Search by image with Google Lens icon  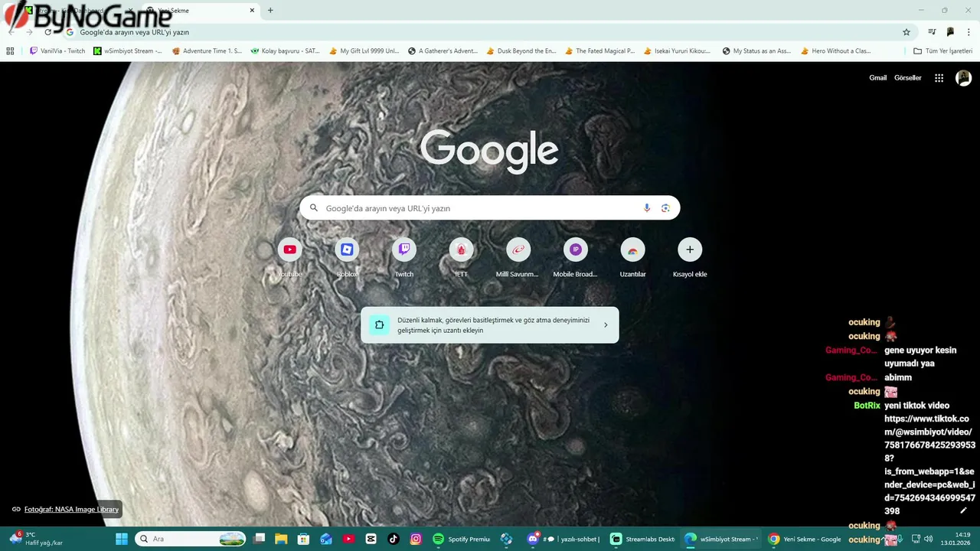(x=665, y=208)
